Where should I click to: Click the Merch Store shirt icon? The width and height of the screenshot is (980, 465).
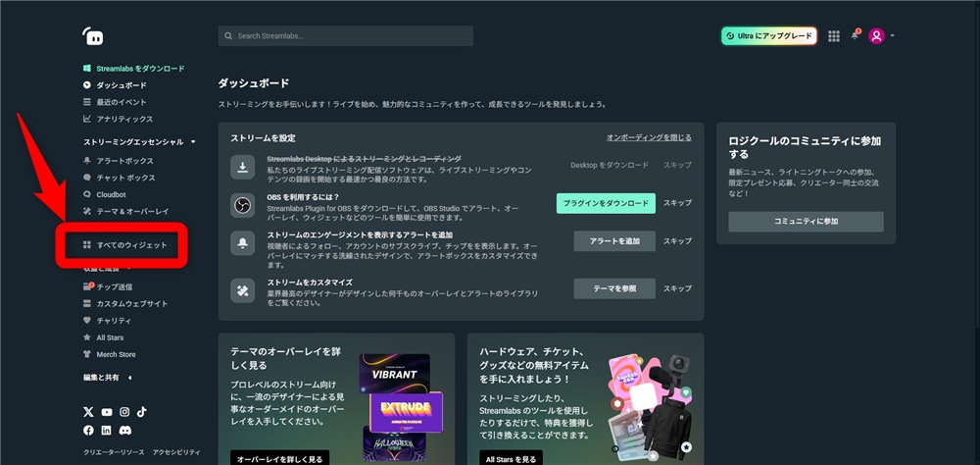87,354
